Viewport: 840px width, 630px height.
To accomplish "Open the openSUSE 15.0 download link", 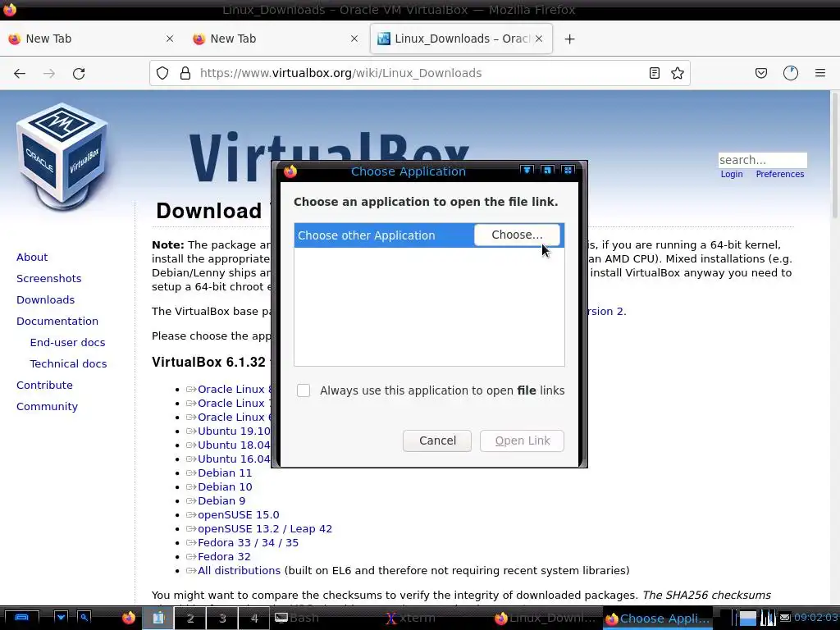I will [239, 515].
